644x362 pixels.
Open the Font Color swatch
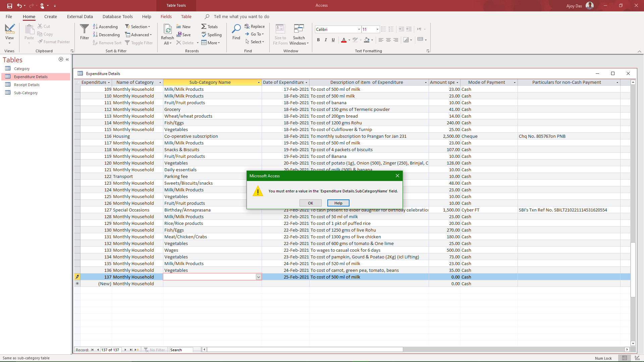[344, 40]
